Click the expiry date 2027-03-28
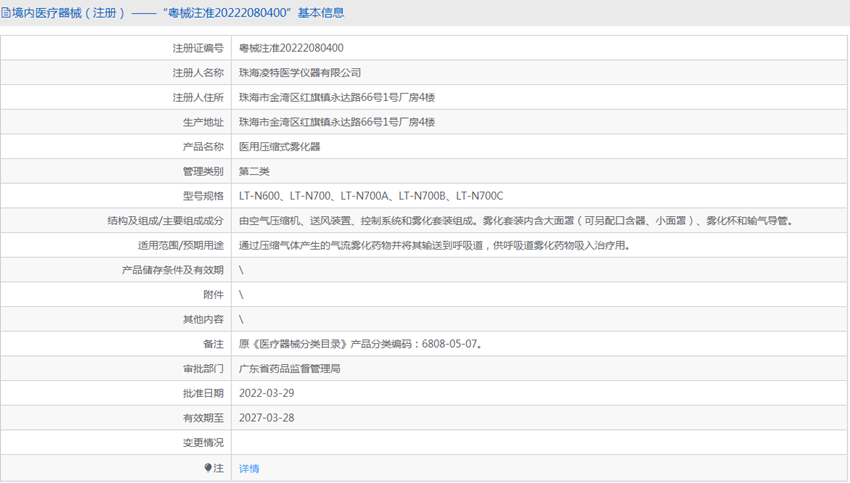The width and height of the screenshot is (850, 483). (267, 418)
